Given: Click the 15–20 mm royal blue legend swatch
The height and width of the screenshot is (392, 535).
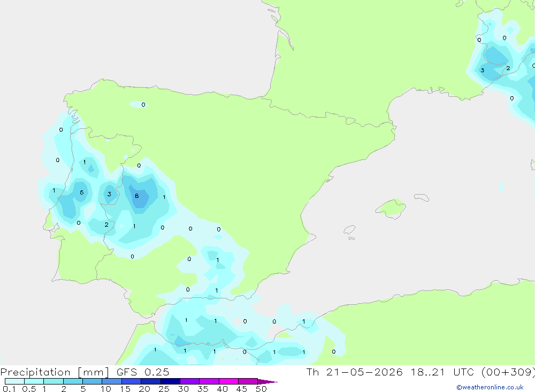Looking at the screenshot, I should pyautogui.click(x=131, y=381).
